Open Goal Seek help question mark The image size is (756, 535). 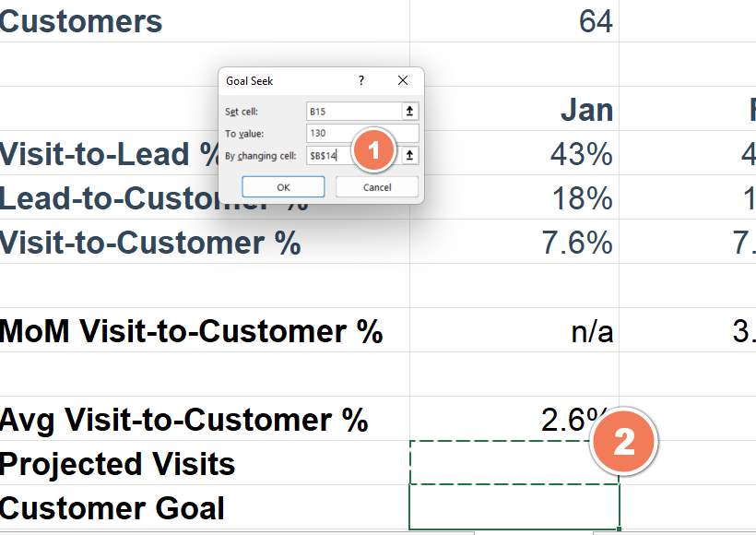coord(361,80)
